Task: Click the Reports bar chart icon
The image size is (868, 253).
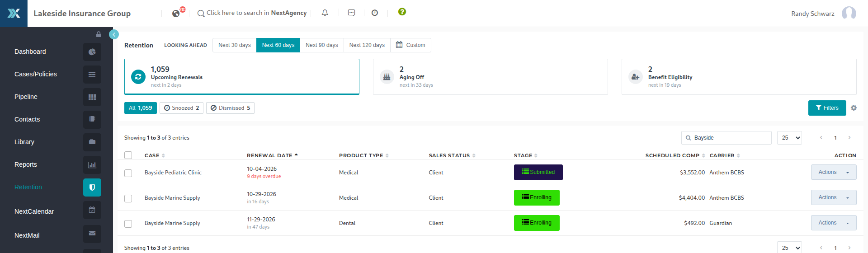Action: coord(92,165)
